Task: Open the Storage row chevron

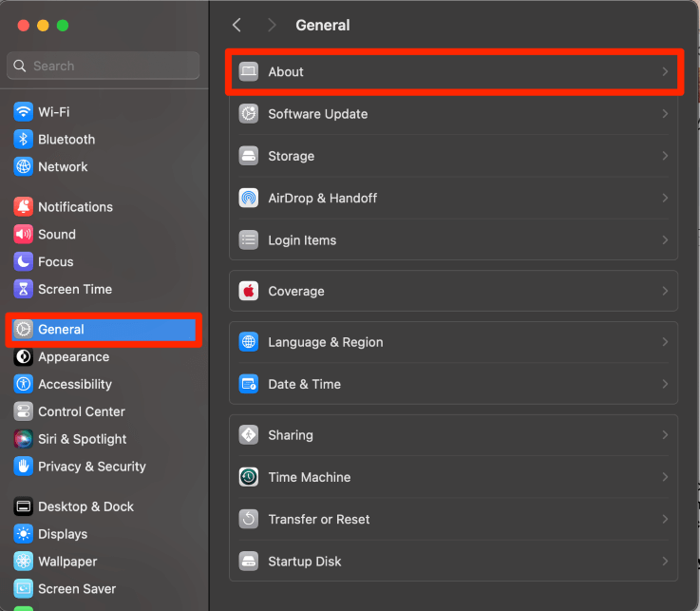Action: (x=665, y=156)
